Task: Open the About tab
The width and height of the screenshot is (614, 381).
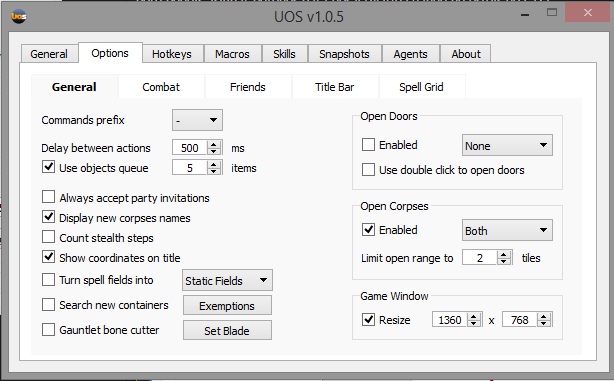Action: click(x=466, y=54)
